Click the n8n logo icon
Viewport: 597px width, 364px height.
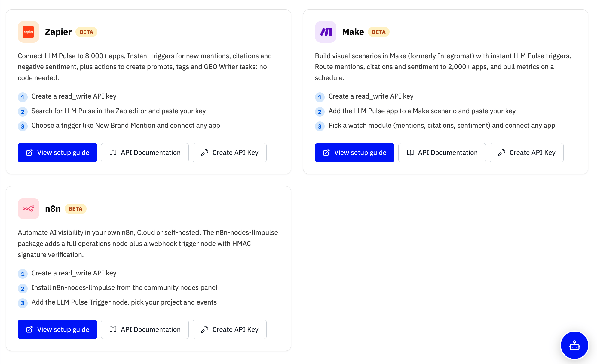(29, 208)
